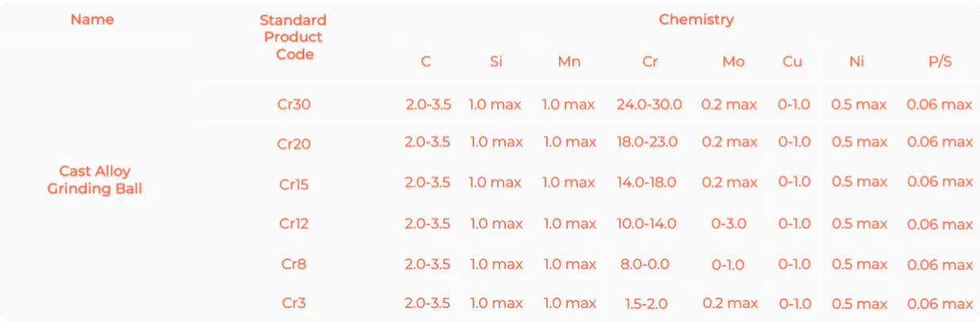Select the Standard Product Code header
The image size is (980, 323).
[293, 37]
